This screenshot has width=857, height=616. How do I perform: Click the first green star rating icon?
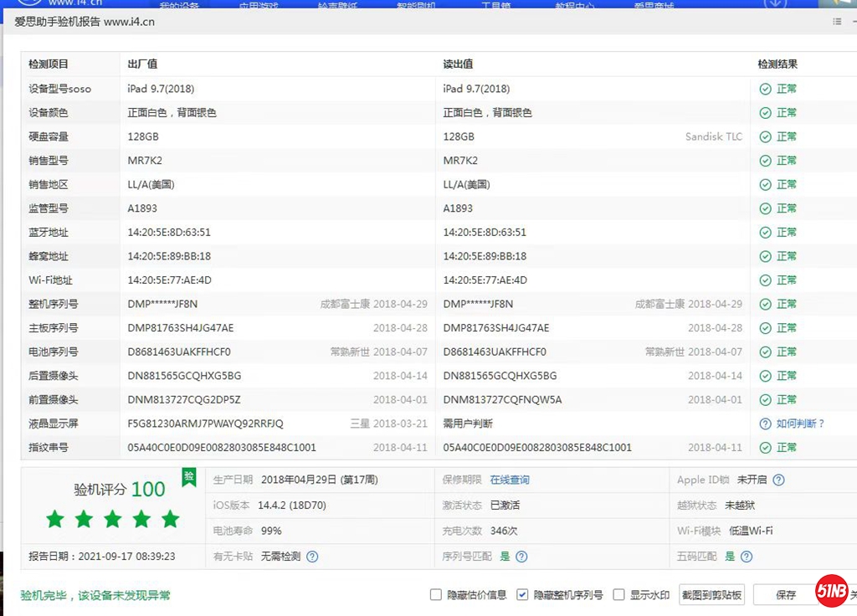coord(55,520)
